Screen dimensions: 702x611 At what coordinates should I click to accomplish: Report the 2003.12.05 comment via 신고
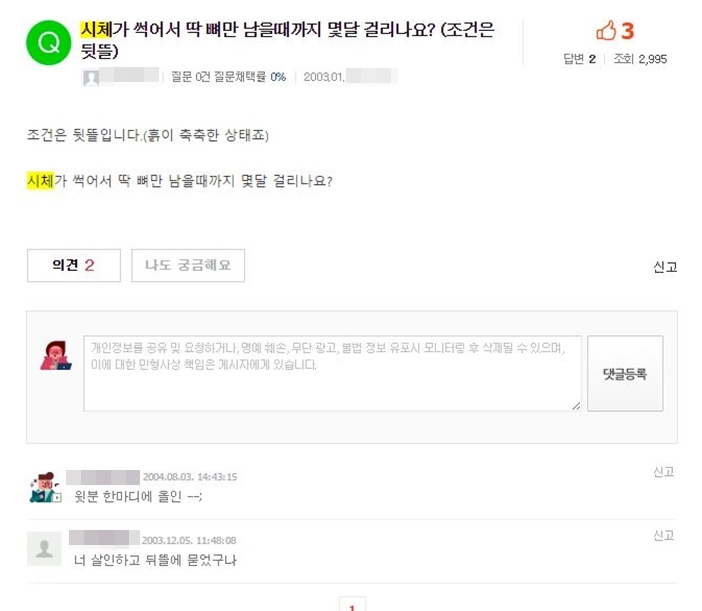663,535
